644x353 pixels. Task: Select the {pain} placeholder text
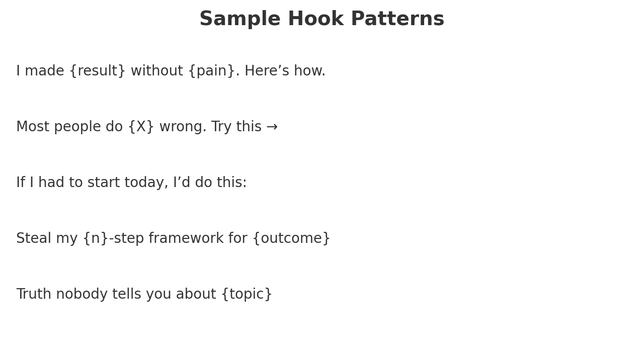point(211,71)
